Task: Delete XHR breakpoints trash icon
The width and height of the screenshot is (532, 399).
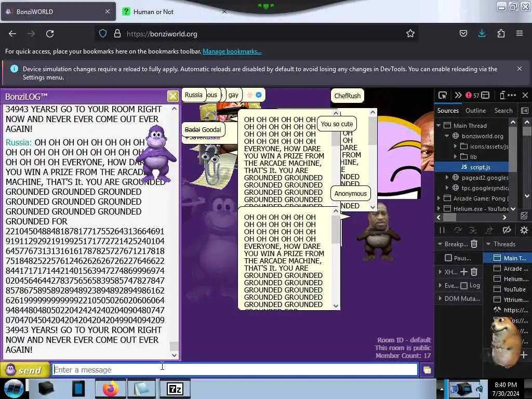Action: click(x=474, y=272)
